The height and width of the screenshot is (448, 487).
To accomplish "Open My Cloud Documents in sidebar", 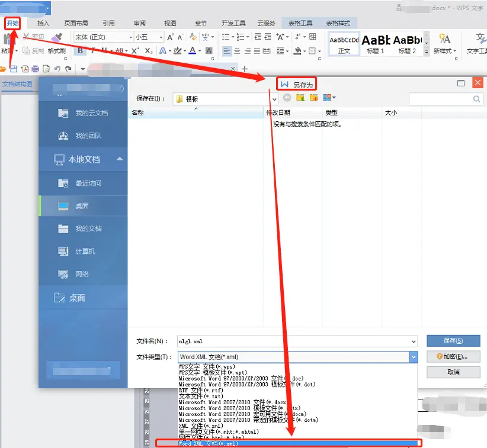I will pos(83,113).
